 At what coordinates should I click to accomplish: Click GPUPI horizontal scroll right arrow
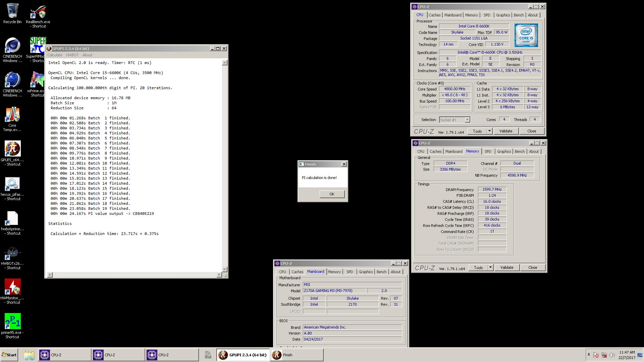[219, 275]
